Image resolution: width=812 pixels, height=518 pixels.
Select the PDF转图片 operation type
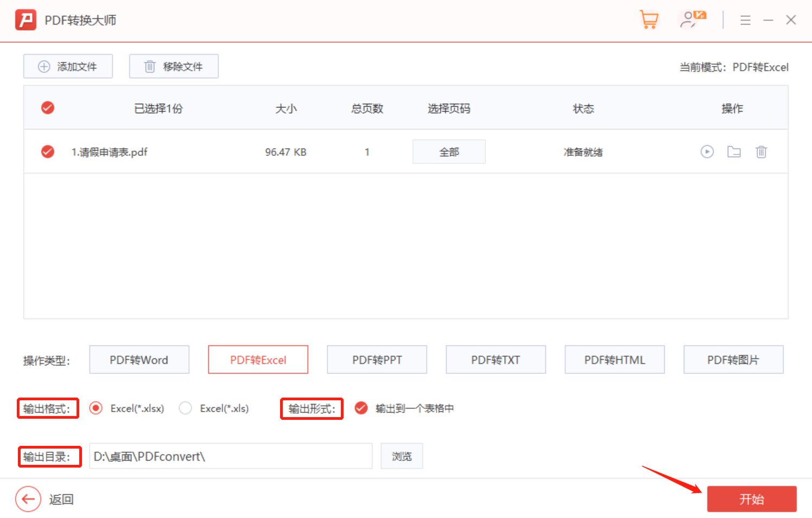point(733,360)
